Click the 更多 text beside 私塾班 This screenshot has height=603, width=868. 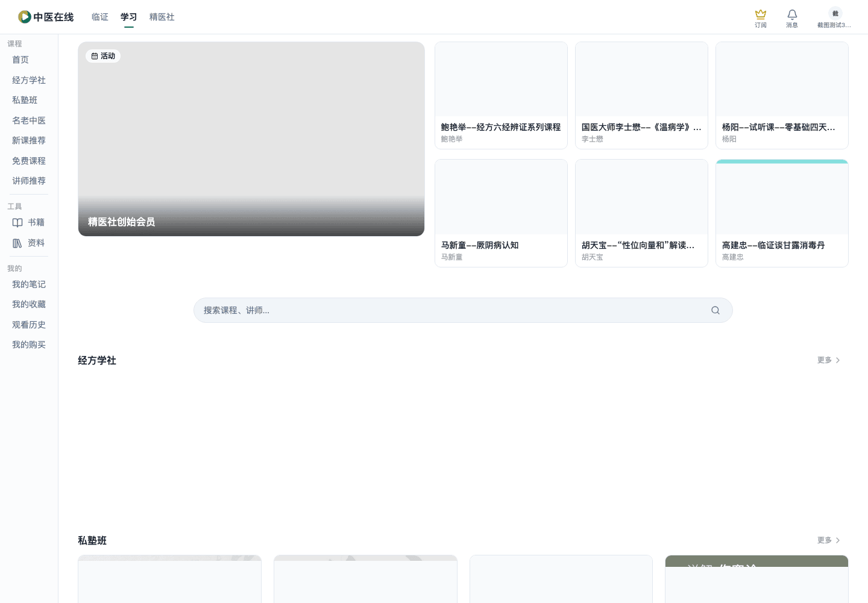tap(825, 540)
